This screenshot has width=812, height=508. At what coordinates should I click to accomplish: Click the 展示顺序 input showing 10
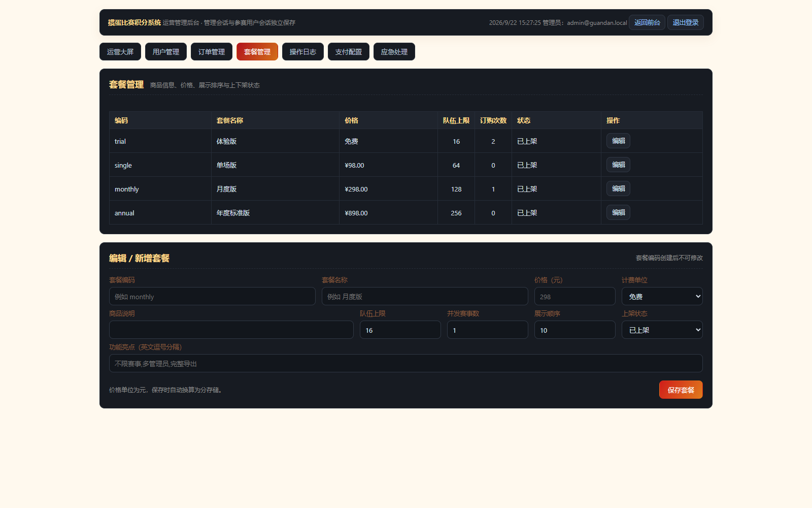point(575,330)
